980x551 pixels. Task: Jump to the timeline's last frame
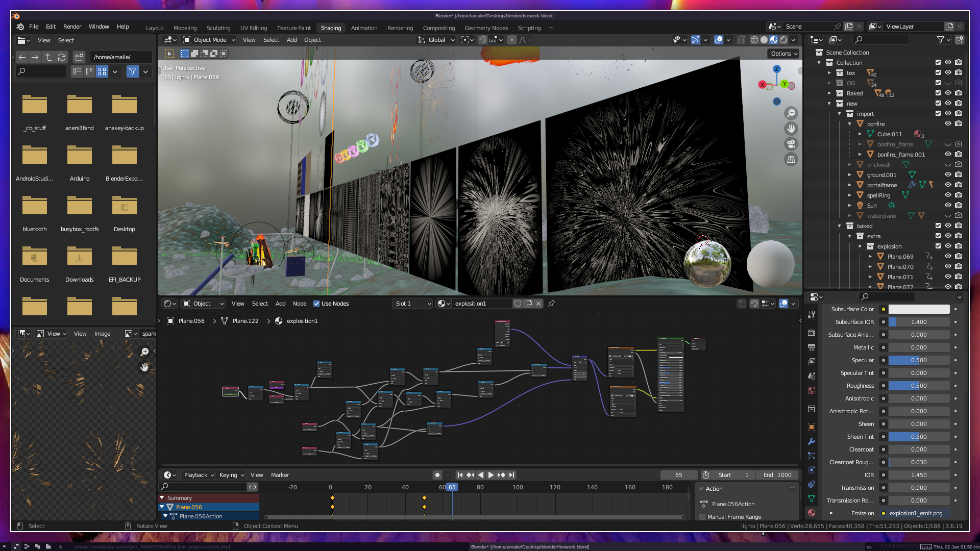512,475
